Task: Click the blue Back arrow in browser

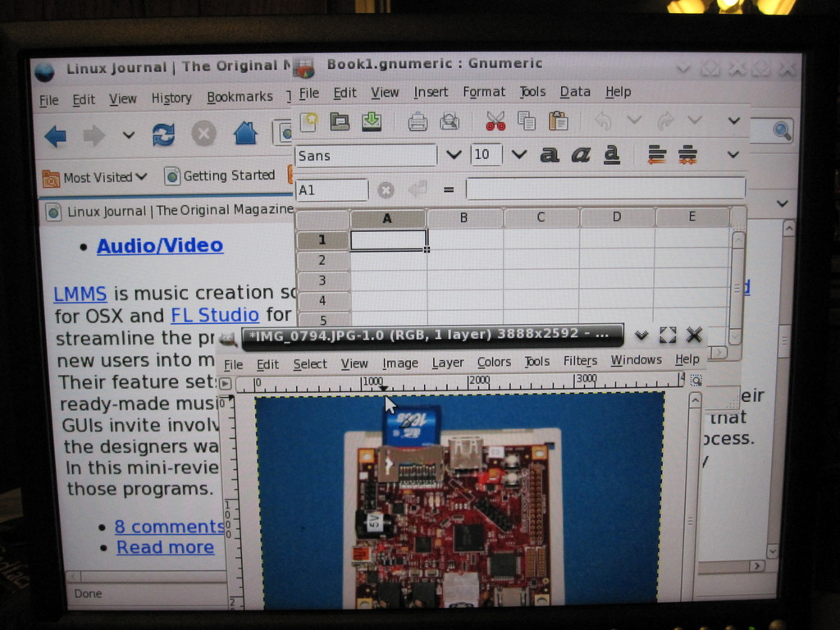Action: [x=55, y=135]
